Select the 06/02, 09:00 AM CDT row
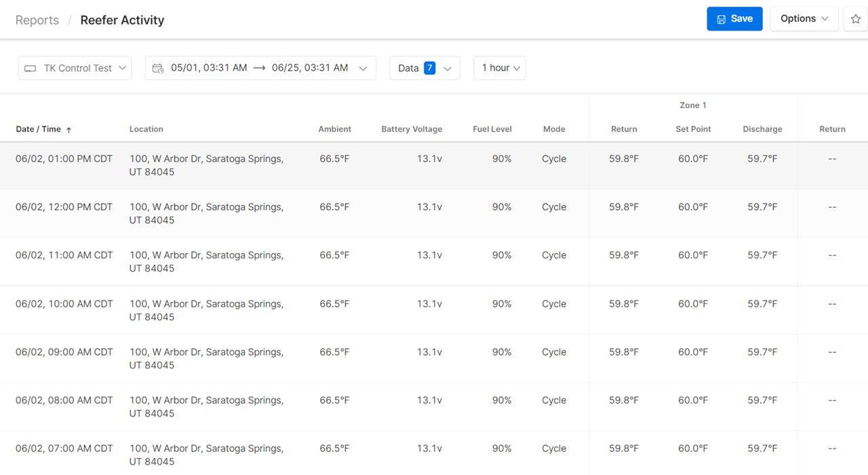The image size is (868, 475). [434, 358]
